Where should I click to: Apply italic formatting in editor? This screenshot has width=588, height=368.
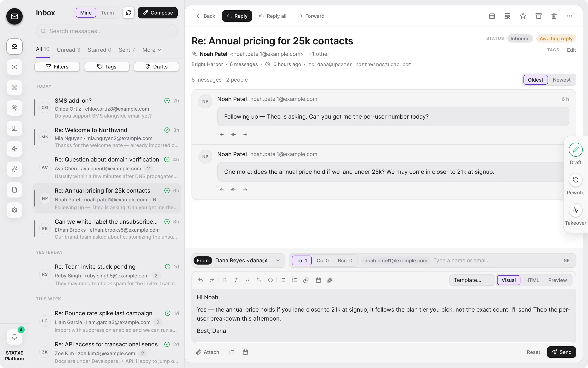click(x=236, y=280)
